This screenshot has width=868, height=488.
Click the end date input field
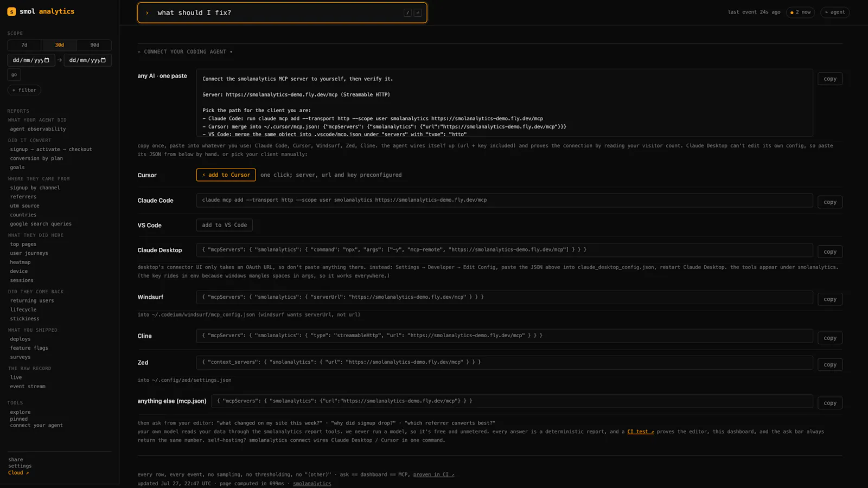tap(87, 60)
